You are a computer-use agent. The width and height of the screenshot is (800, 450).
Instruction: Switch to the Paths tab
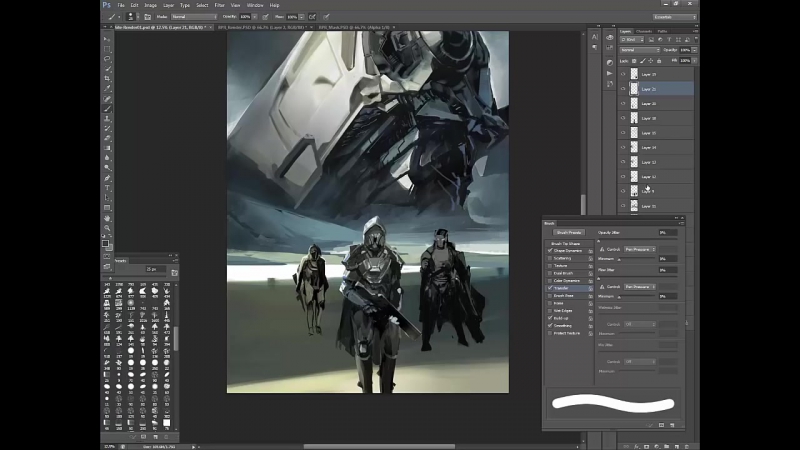tap(662, 32)
